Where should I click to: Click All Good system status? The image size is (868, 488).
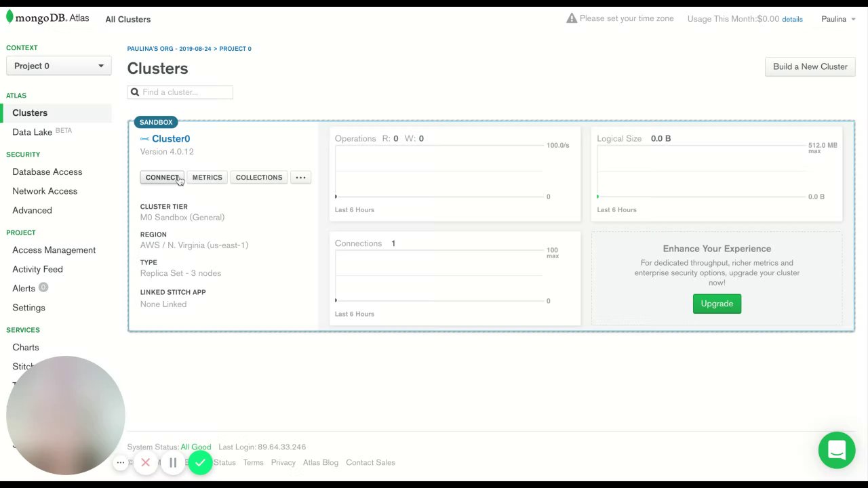pyautogui.click(x=196, y=447)
